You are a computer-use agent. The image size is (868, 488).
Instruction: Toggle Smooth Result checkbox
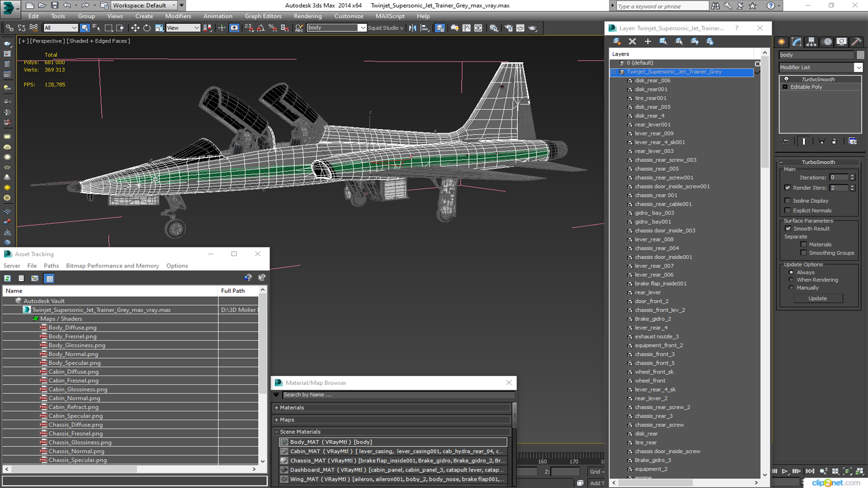click(x=788, y=229)
